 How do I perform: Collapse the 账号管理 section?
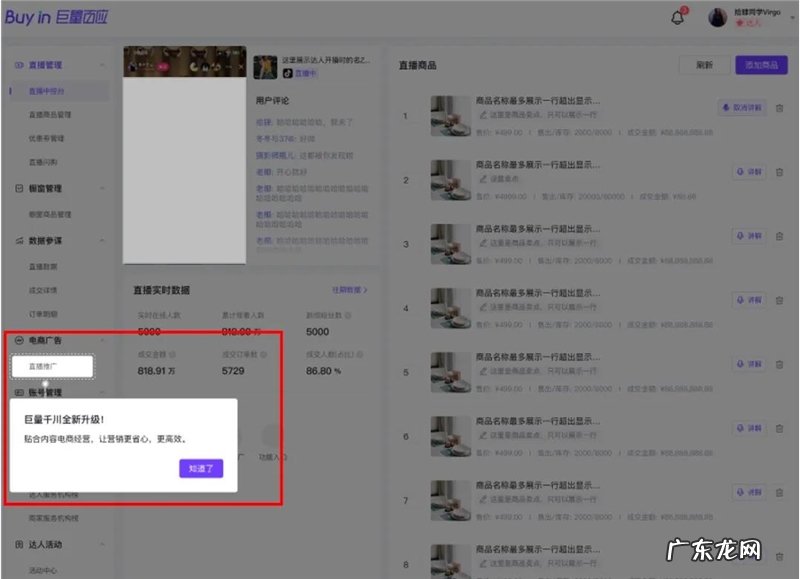[x=103, y=392]
